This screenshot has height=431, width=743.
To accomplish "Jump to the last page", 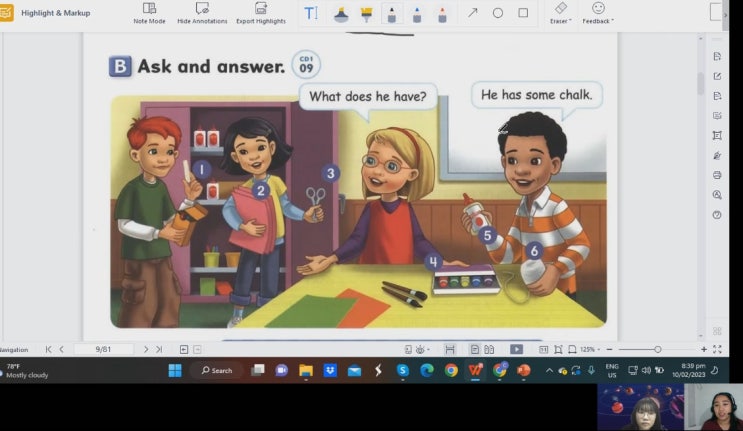I will pyautogui.click(x=159, y=350).
